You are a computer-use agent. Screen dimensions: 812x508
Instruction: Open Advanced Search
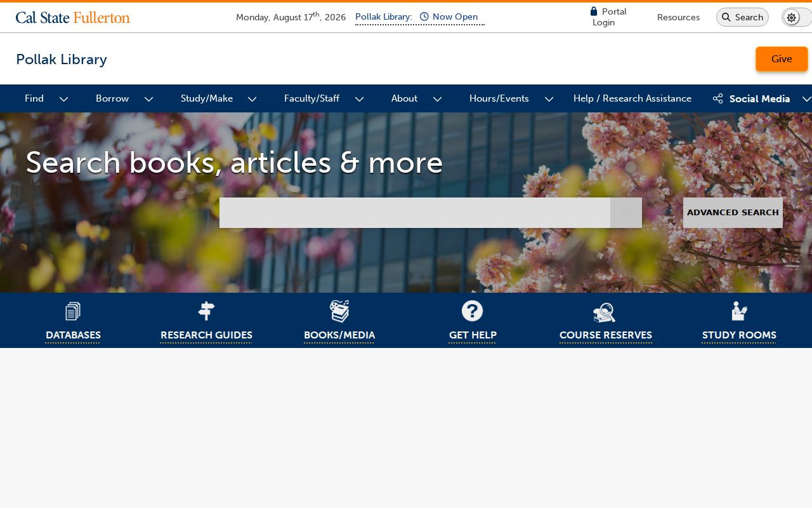coord(733,213)
